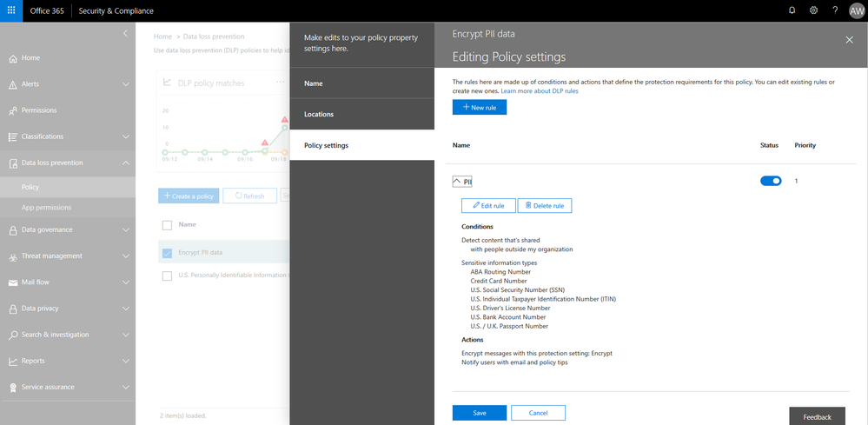
Task: Collapse the left navigation pane arrow
Action: (125, 33)
